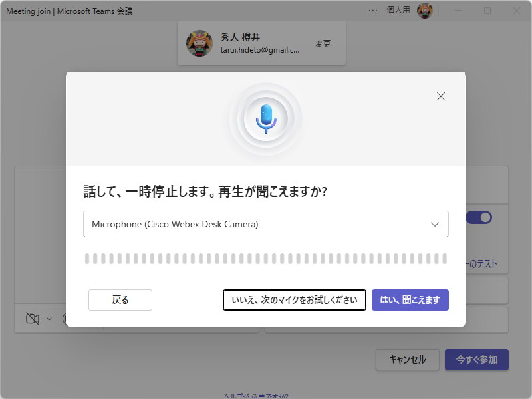Open the three-dot more options menu

pos(373,11)
